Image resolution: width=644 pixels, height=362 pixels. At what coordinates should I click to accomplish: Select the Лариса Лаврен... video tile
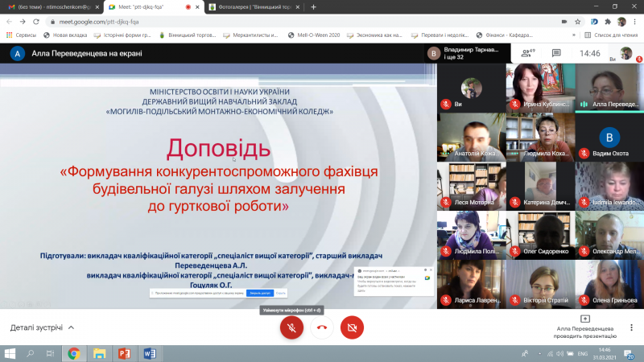click(472, 284)
